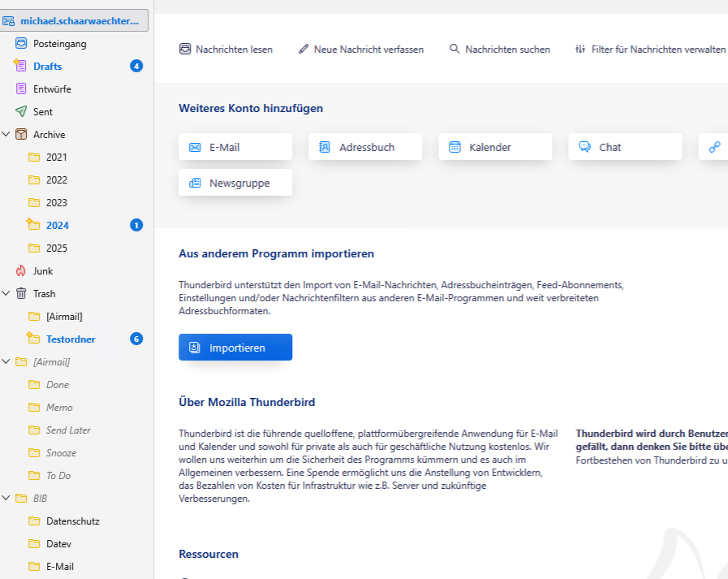The height and width of the screenshot is (579, 728).
Task: Click the Sent paper plane icon
Action: pos(21,112)
